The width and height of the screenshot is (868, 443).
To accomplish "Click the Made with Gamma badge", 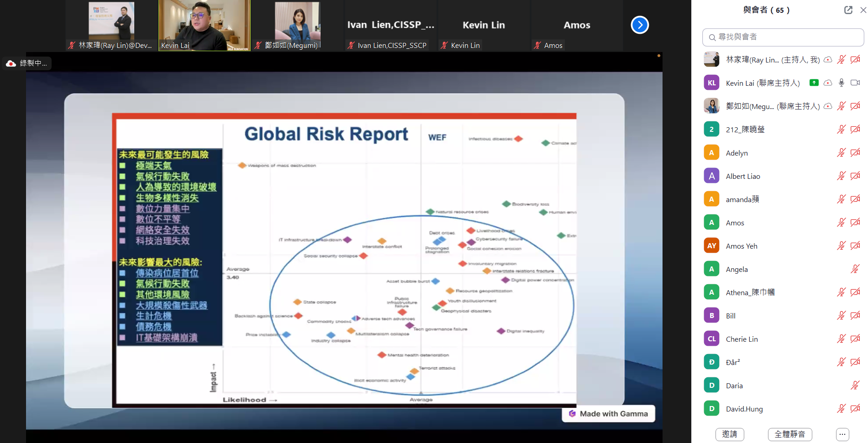I will [x=608, y=414].
